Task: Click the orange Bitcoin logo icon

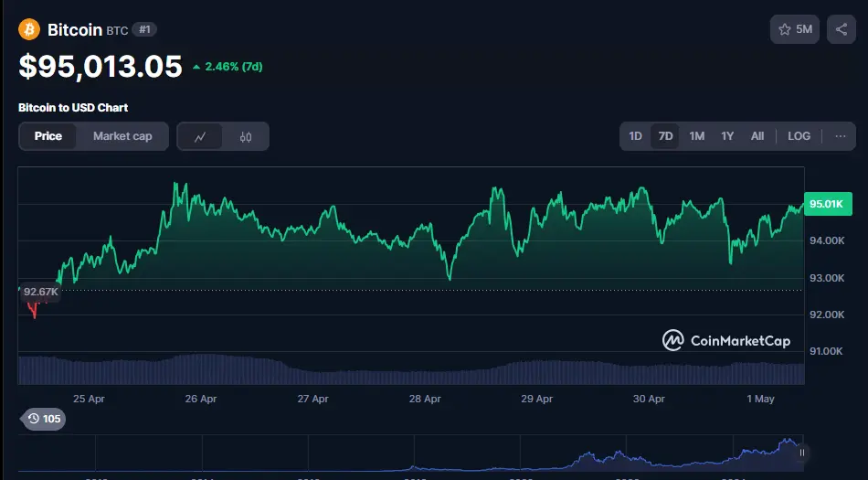Action: pos(29,29)
